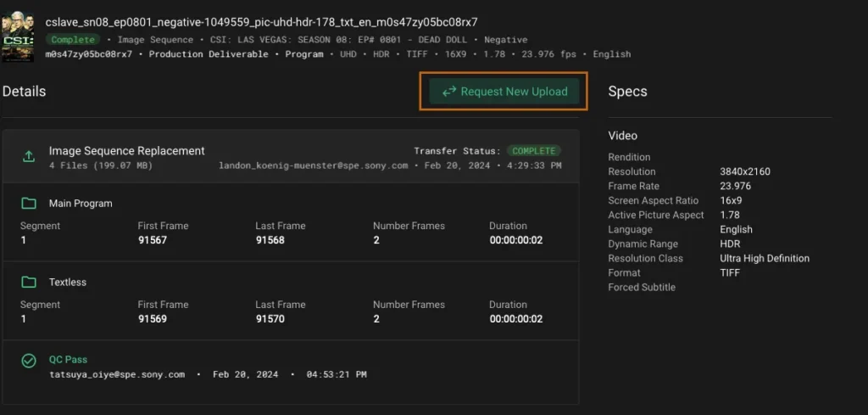Screen dimensions: 868x415
Task: Select the folder icon next to Main Program
Action: tap(29, 204)
